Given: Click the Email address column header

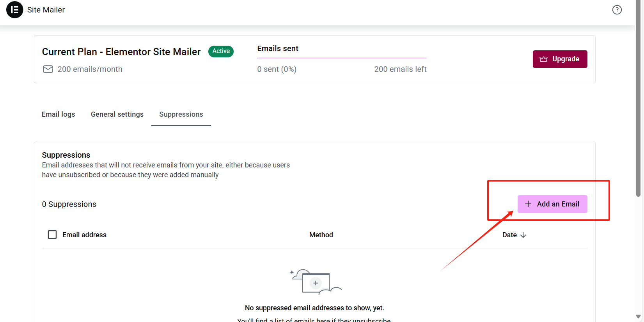Looking at the screenshot, I should [x=84, y=235].
